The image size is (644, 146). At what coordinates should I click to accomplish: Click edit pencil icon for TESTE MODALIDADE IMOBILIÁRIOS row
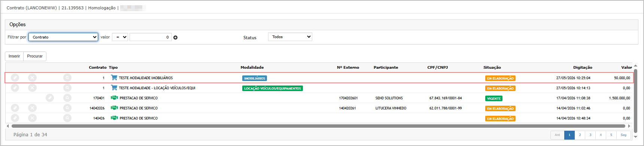click(15, 78)
